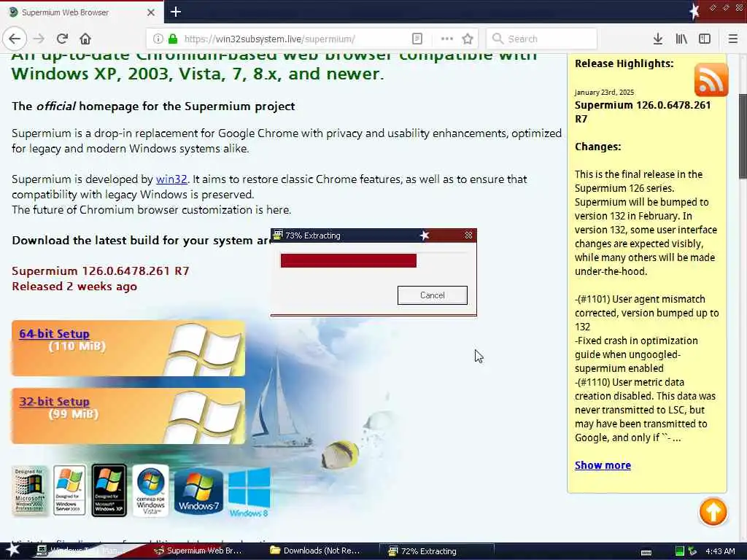Click the 'Released 2 weeks ago' text
This screenshot has width=747, height=560.
(x=74, y=286)
